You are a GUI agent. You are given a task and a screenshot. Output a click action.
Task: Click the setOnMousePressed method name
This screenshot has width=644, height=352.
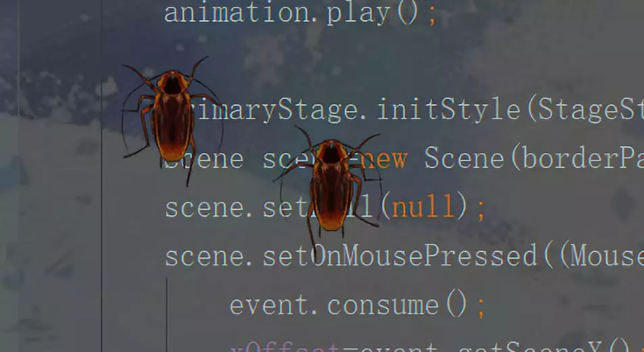400,257
